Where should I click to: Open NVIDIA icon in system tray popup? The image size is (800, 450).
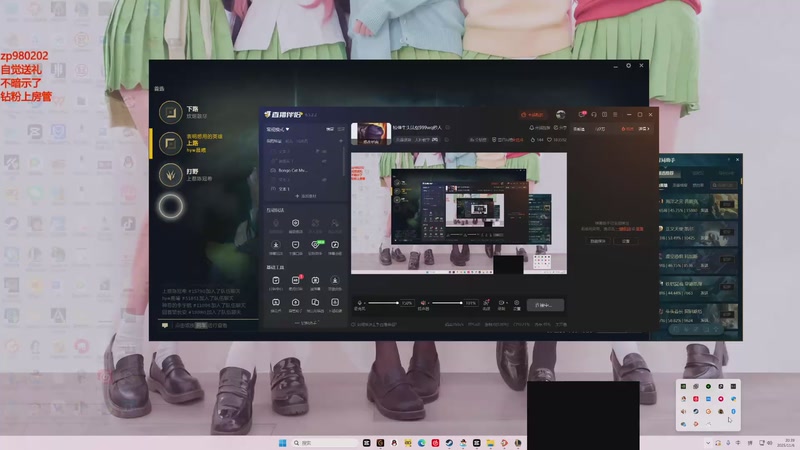[x=683, y=386]
